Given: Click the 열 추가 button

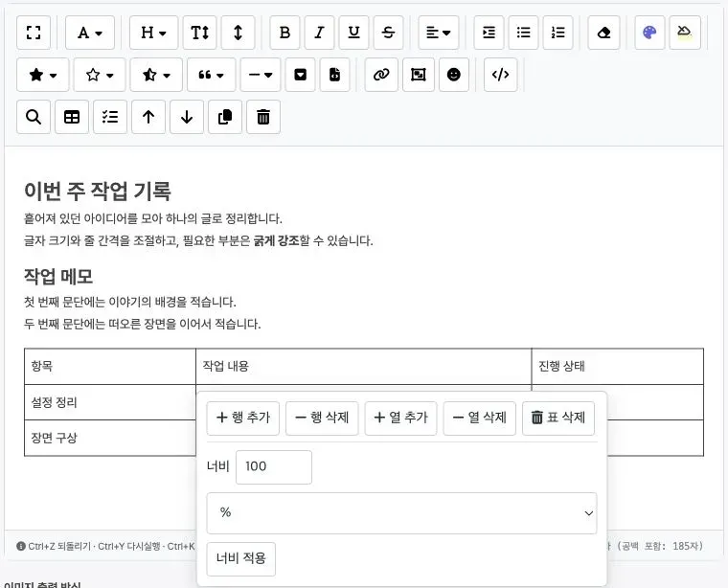Looking at the screenshot, I should (x=400, y=418).
